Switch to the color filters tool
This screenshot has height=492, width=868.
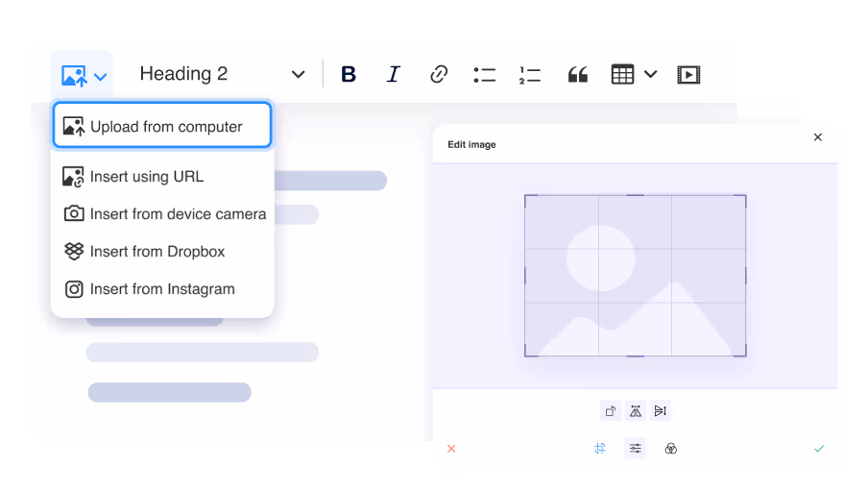point(671,448)
